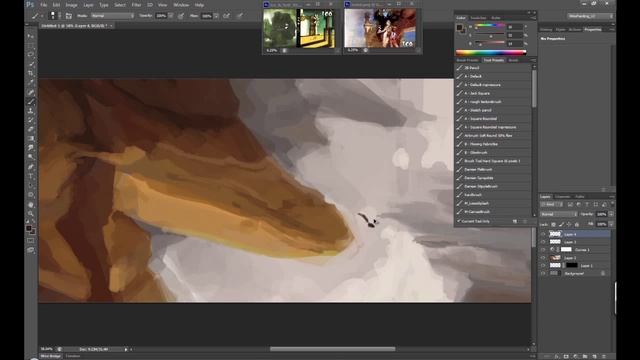The width and height of the screenshot is (640, 360).
Task: Select the Zoom tool
Action: point(31,213)
